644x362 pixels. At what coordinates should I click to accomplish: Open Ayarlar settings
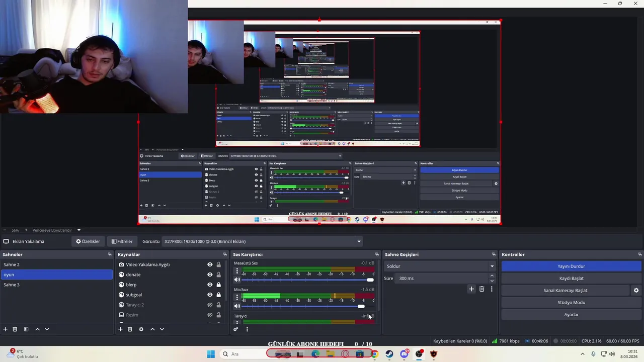click(571, 314)
